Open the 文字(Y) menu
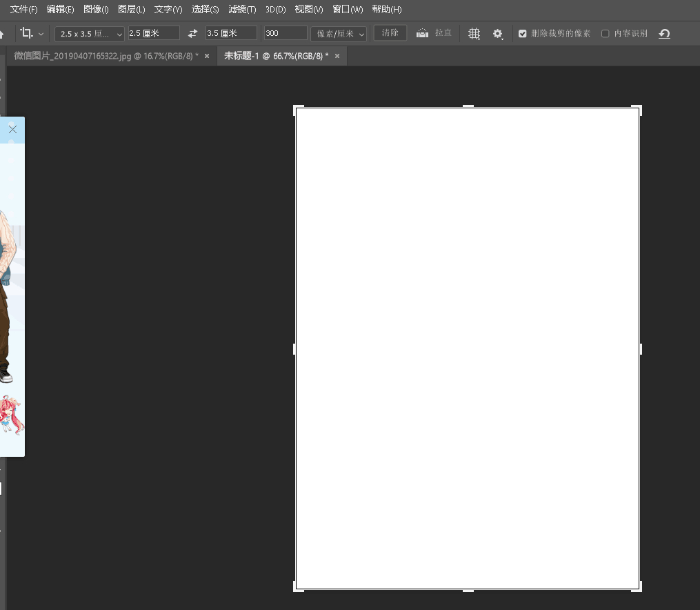This screenshot has width=700, height=610. coord(168,9)
